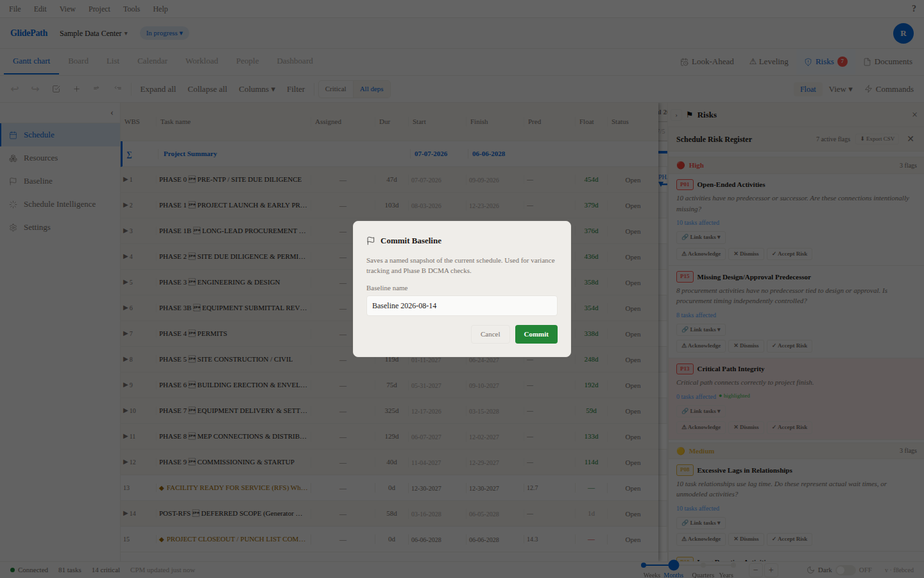Open the Leveling tool
This screenshot has height=578, width=924.
(x=769, y=62)
